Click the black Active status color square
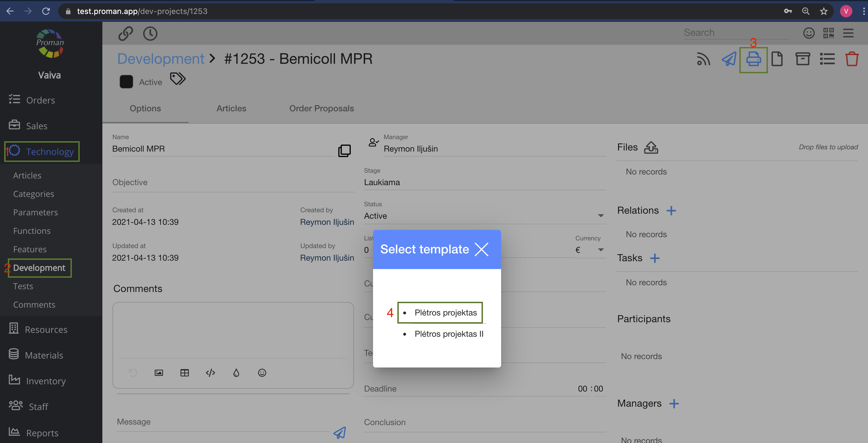 (126, 82)
